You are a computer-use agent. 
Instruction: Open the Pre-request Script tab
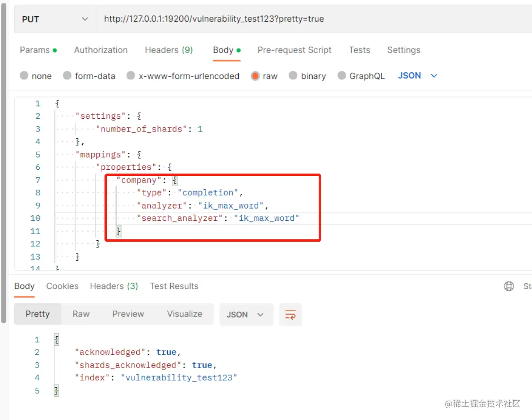tap(294, 50)
